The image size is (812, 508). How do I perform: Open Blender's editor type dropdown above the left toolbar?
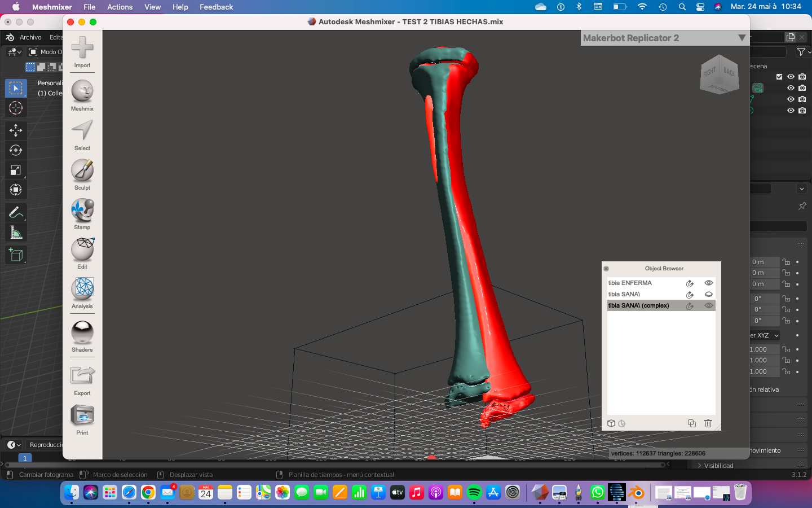click(14, 52)
